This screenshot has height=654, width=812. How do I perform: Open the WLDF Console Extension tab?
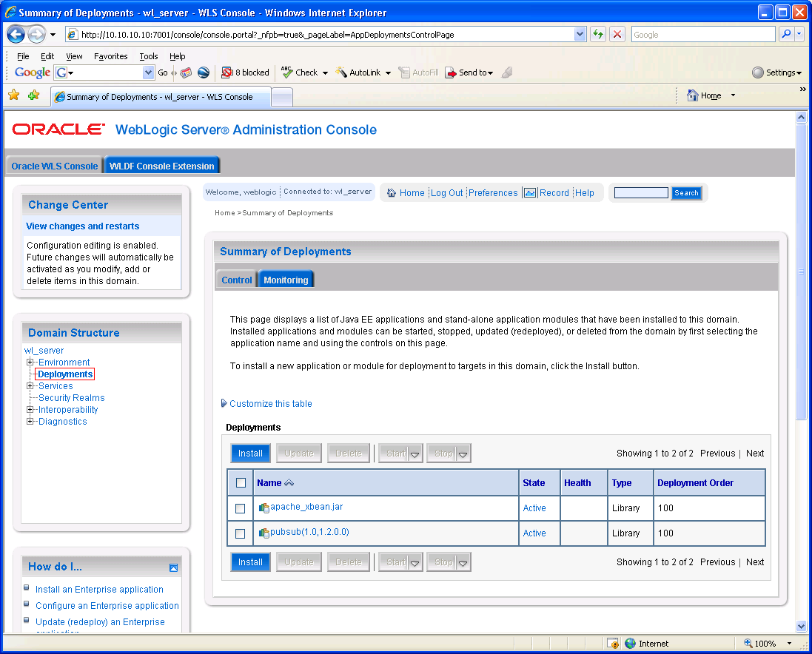161,166
